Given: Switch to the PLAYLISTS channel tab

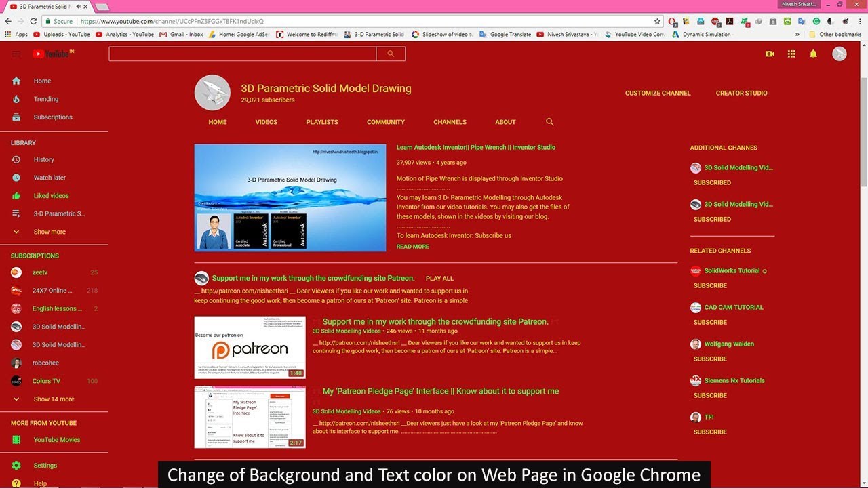Looking at the screenshot, I should [x=322, y=122].
